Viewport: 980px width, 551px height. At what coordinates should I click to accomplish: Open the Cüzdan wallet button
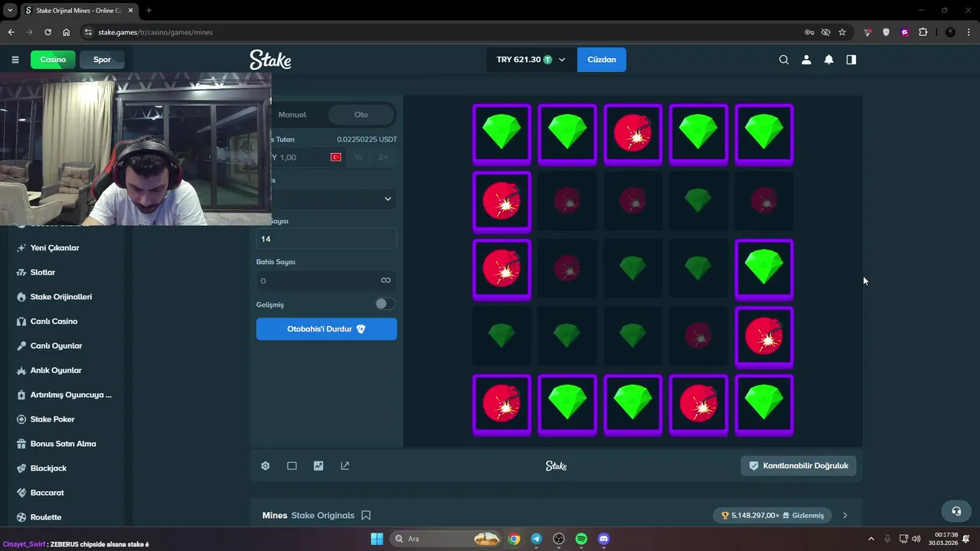tap(602, 60)
